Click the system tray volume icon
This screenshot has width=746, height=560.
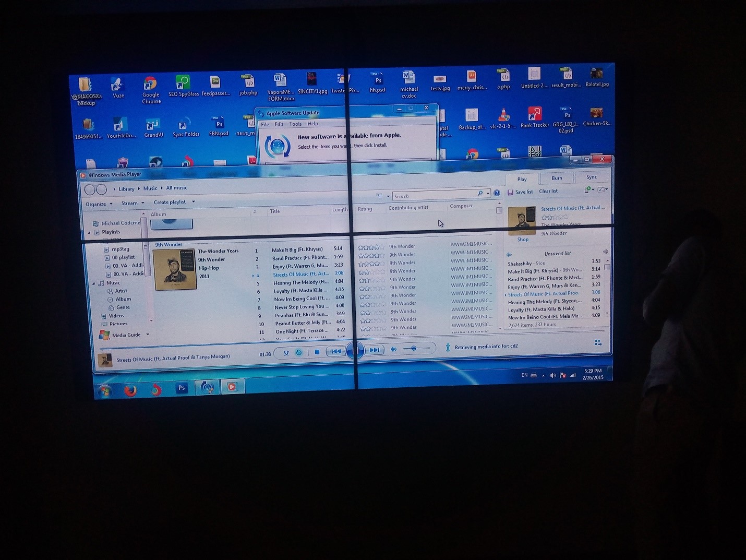552,375
